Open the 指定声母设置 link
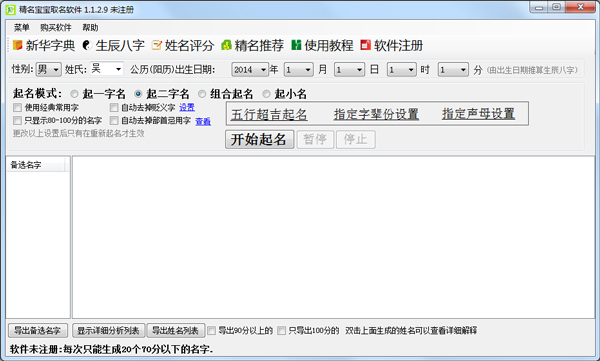The height and width of the screenshot is (361, 600). (478, 114)
